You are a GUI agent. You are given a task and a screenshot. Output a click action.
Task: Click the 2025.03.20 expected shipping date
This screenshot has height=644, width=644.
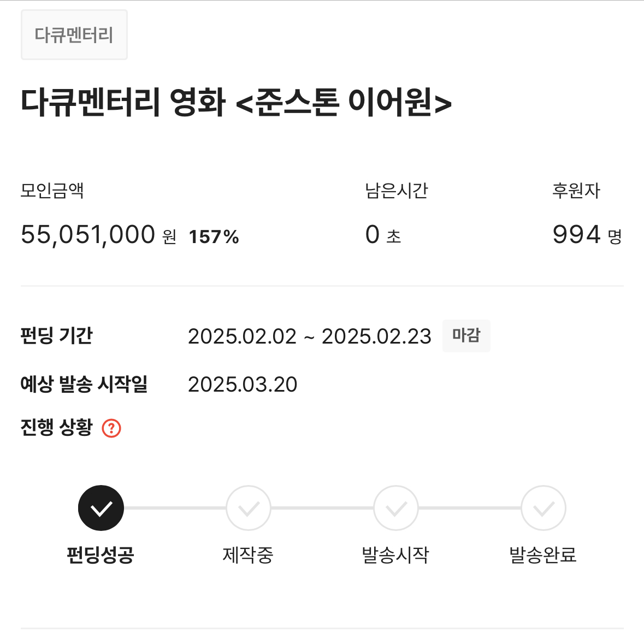coord(243,385)
